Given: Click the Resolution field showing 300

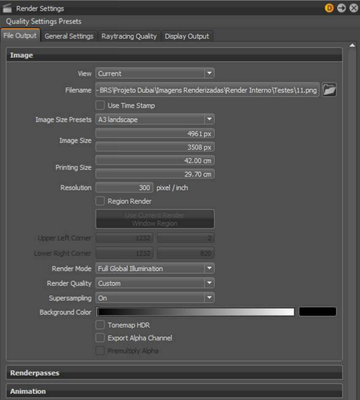Looking at the screenshot, I should (124, 188).
